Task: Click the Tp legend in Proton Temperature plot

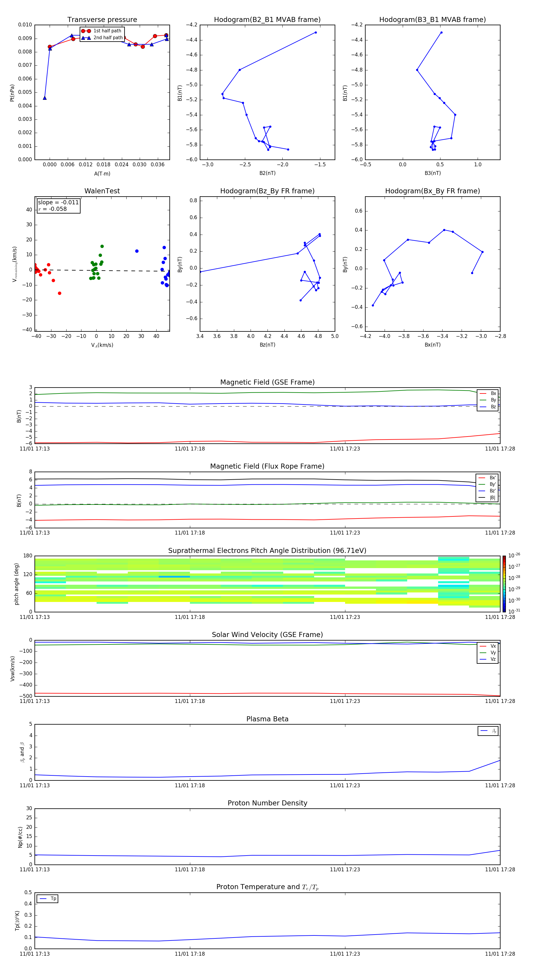Action: [x=48, y=899]
